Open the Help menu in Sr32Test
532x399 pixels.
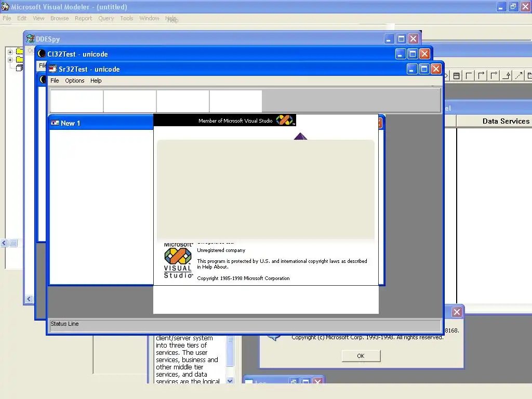(x=96, y=81)
